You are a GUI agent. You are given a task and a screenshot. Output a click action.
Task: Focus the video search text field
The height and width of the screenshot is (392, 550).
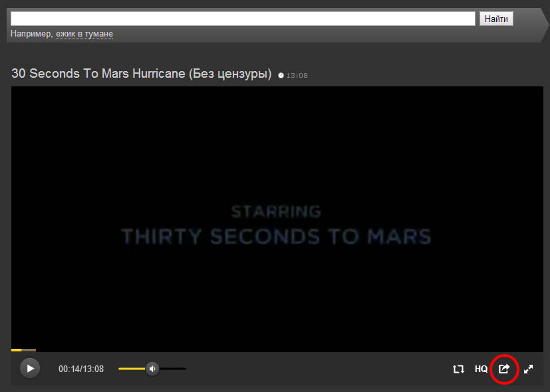(x=243, y=19)
